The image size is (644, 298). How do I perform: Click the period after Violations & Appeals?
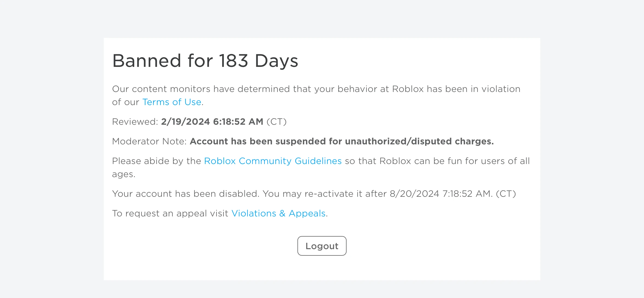coord(327,213)
